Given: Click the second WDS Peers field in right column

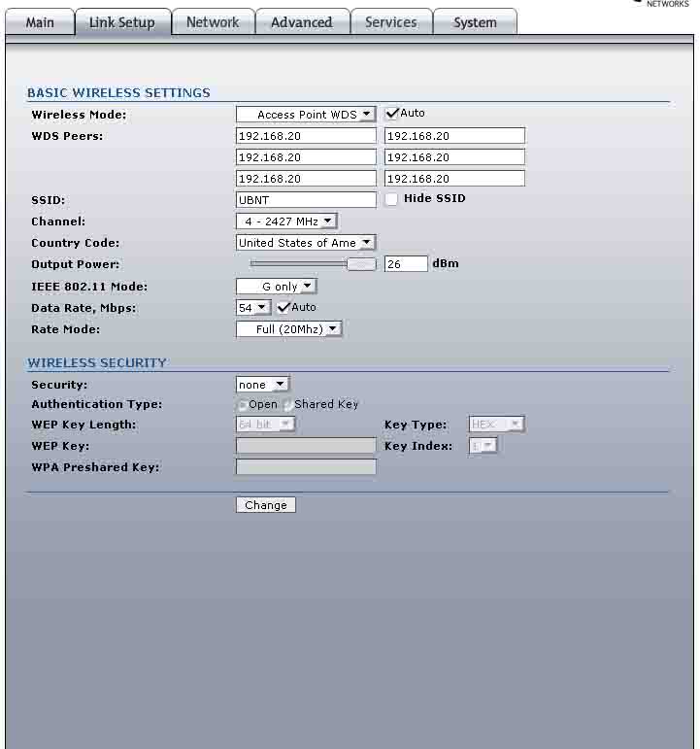Looking at the screenshot, I should pos(454,157).
